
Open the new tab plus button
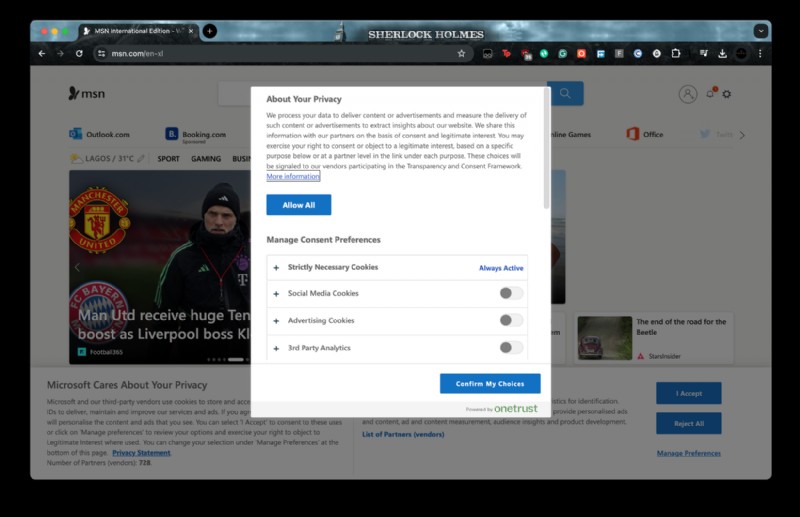tap(209, 31)
